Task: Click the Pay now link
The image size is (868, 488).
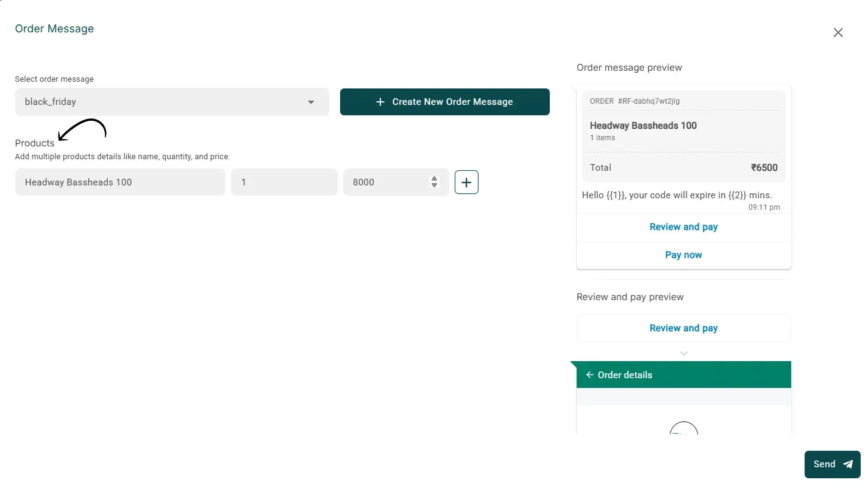Action: coord(683,255)
